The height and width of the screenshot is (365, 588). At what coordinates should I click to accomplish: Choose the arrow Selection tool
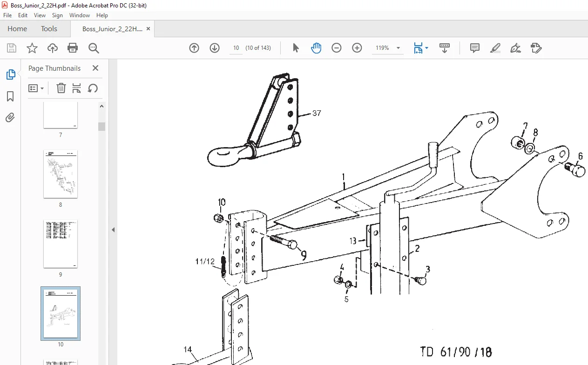click(296, 48)
